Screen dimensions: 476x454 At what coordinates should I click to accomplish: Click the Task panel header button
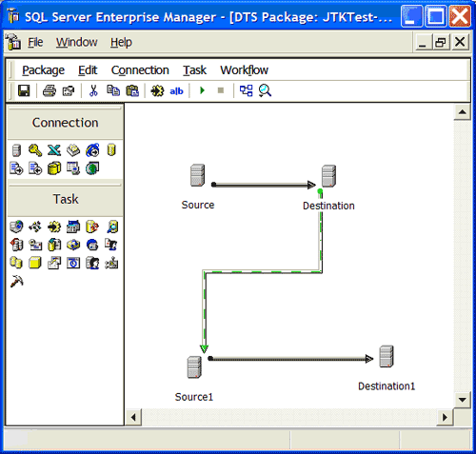tap(65, 199)
